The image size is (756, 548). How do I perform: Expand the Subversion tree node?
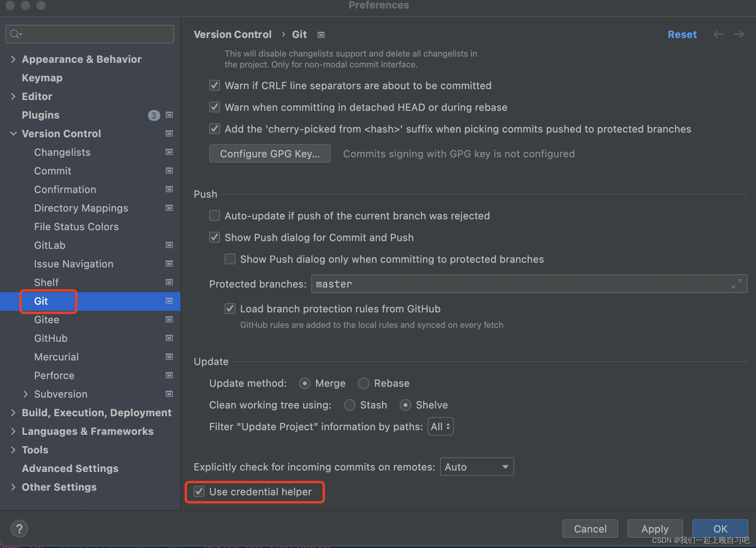pyautogui.click(x=26, y=394)
